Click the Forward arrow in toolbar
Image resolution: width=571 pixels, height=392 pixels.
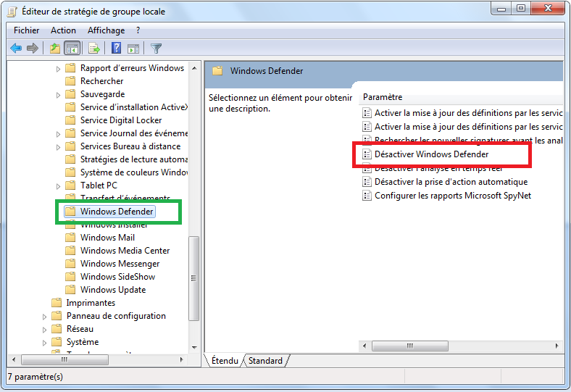[33, 49]
